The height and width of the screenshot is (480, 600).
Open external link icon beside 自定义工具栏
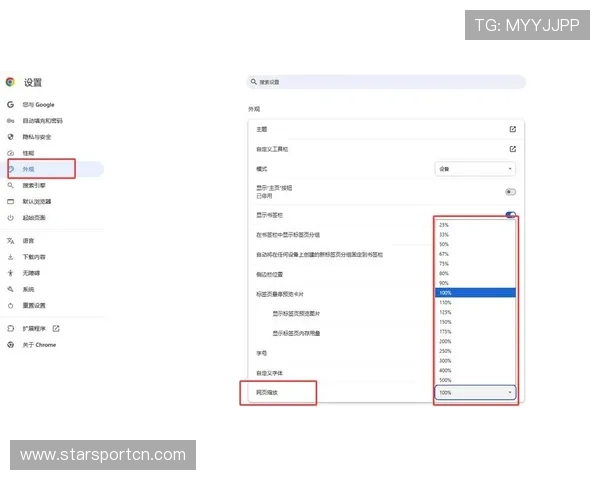[512, 149]
